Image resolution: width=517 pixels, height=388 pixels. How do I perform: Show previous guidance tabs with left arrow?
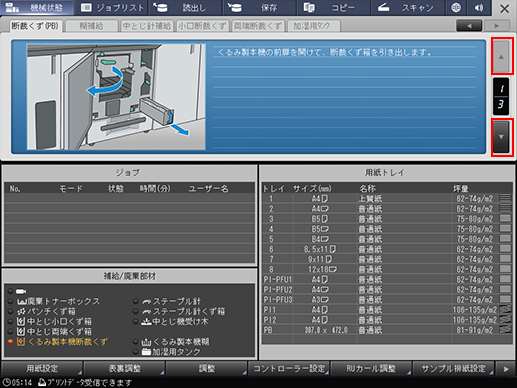[x=469, y=26]
